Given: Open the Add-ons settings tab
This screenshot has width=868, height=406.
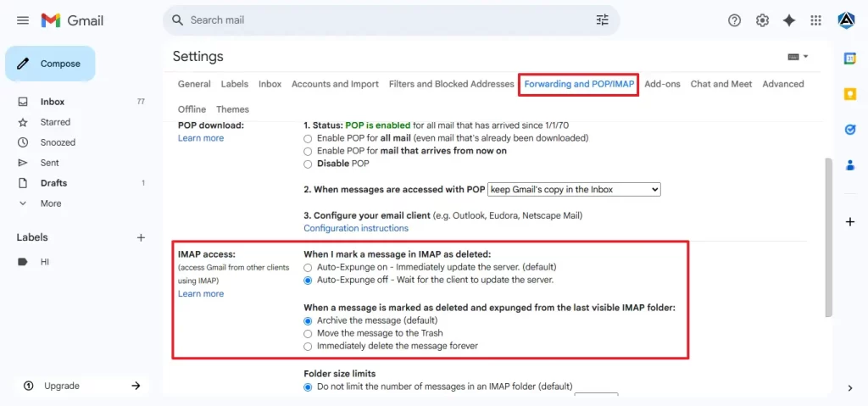Looking at the screenshot, I should click(663, 84).
